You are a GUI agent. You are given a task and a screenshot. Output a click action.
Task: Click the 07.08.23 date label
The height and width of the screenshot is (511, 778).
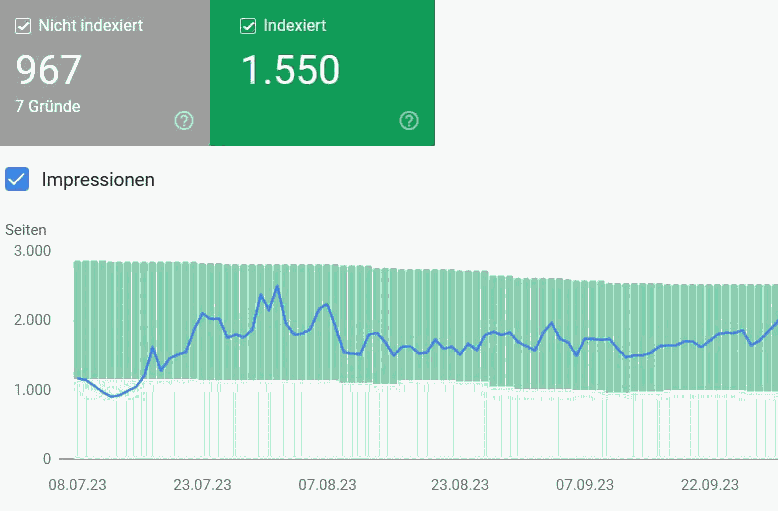coord(327,485)
